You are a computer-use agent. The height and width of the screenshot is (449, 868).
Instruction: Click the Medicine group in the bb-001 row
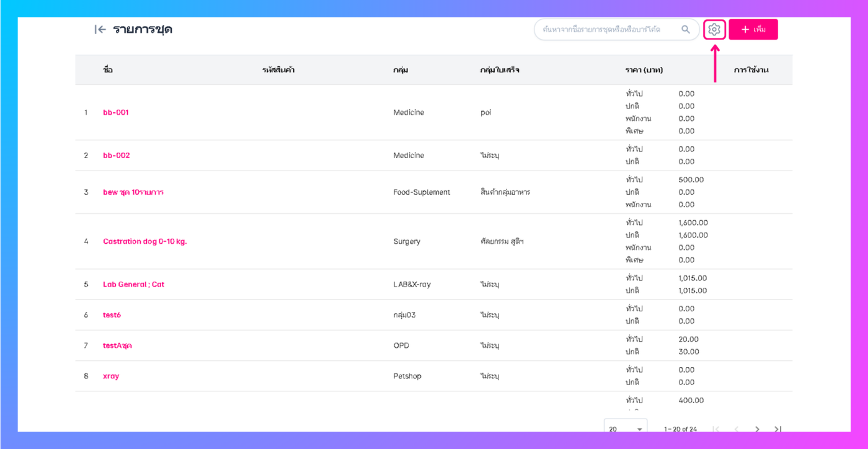(x=409, y=112)
